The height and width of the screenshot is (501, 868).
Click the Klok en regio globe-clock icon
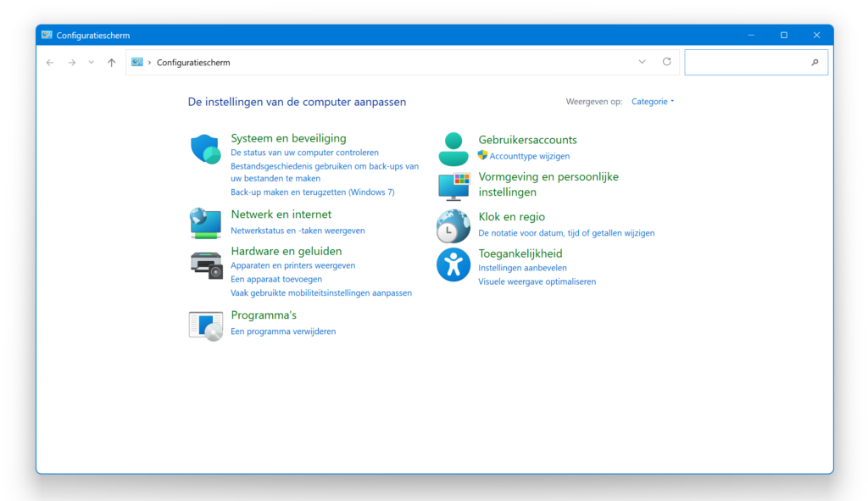tap(453, 225)
